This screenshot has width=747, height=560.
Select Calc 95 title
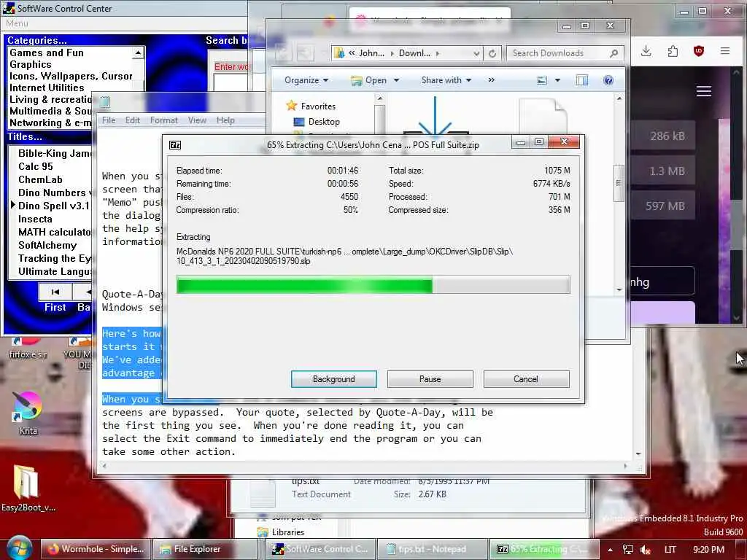36,166
